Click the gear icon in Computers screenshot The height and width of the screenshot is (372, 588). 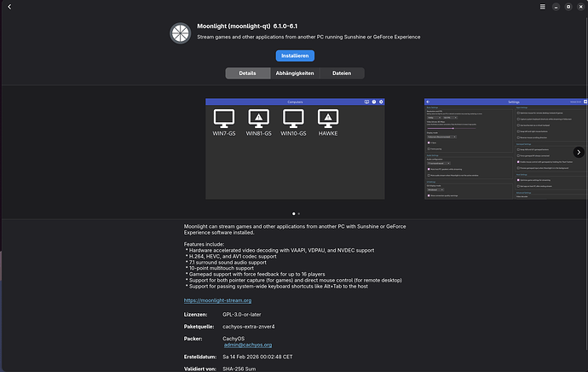(x=381, y=102)
